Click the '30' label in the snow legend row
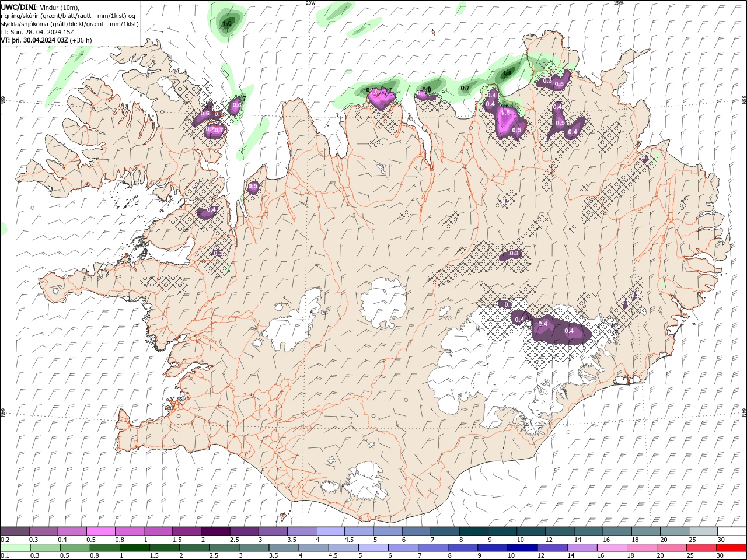The height and width of the screenshot is (560, 747). pyautogui.click(x=721, y=540)
